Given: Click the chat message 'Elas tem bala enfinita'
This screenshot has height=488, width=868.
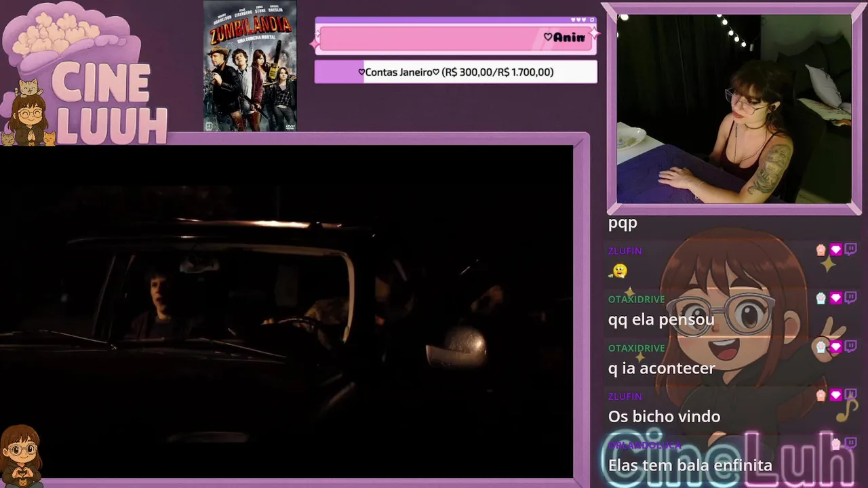Looking at the screenshot, I should [x=690, y=465].
